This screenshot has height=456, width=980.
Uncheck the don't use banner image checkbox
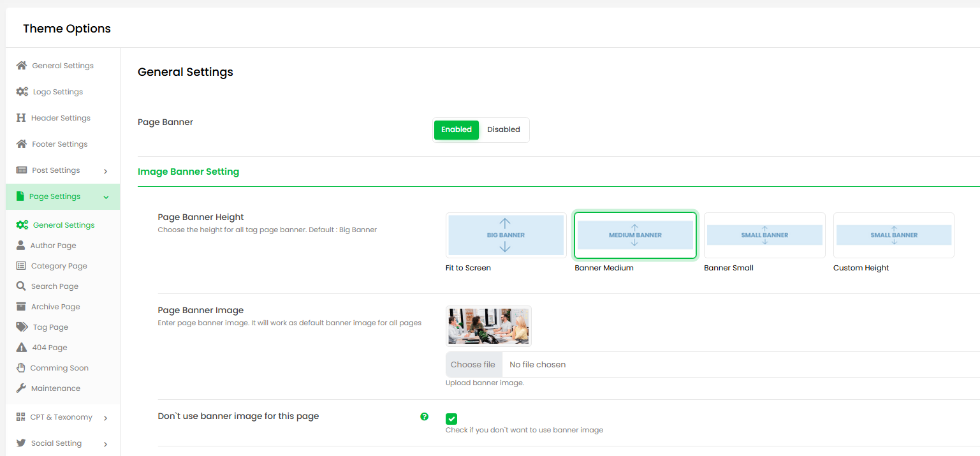pos(451,419)
